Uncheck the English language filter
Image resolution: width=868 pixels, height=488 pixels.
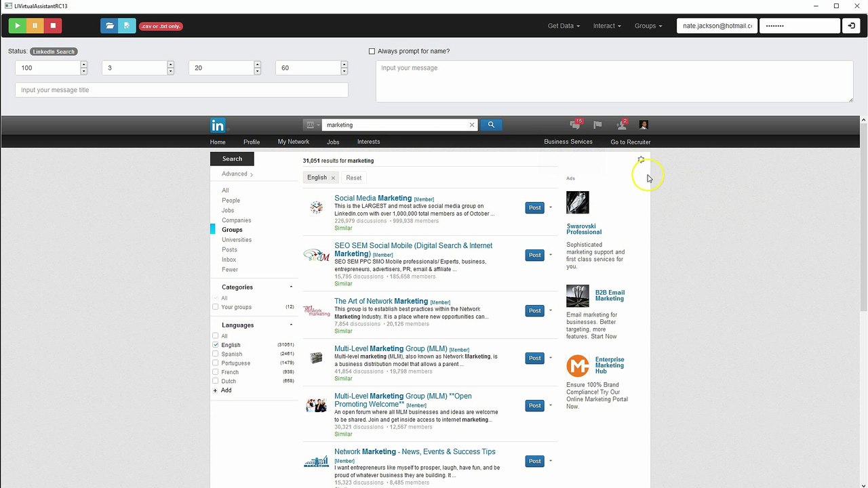(x=216, y=345)
